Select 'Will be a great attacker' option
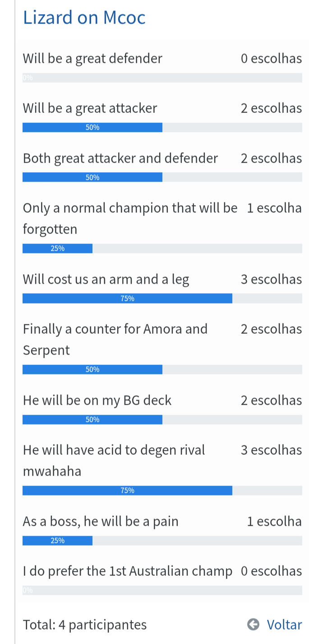 click(x=90, y=108)
